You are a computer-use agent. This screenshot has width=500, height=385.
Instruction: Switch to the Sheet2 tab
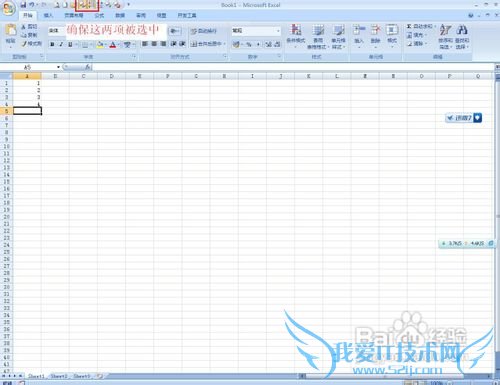coord(59,376)
